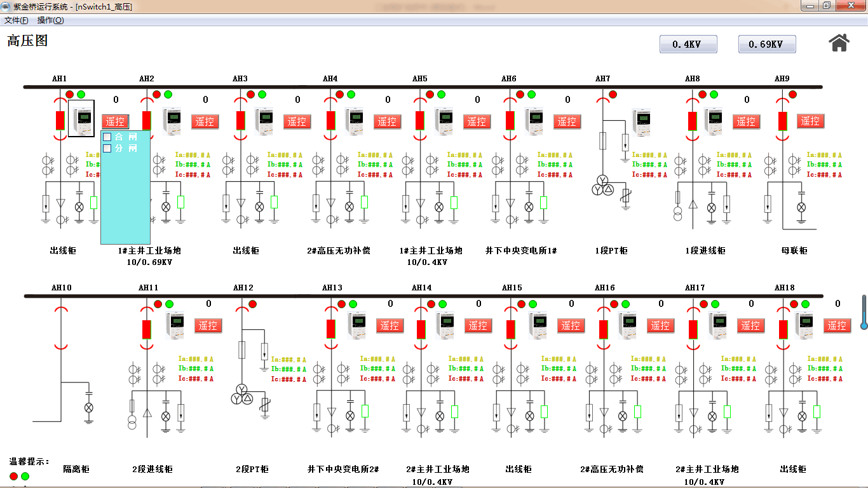Open the 遥控 control popup for AH14

478,325
